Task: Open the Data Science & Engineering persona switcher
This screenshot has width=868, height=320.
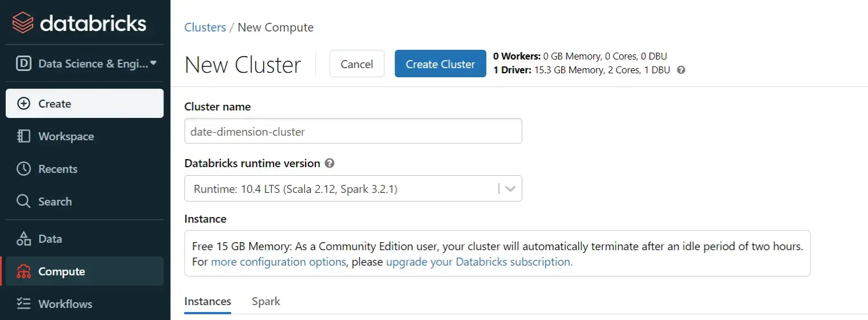Action: point(85,64)
